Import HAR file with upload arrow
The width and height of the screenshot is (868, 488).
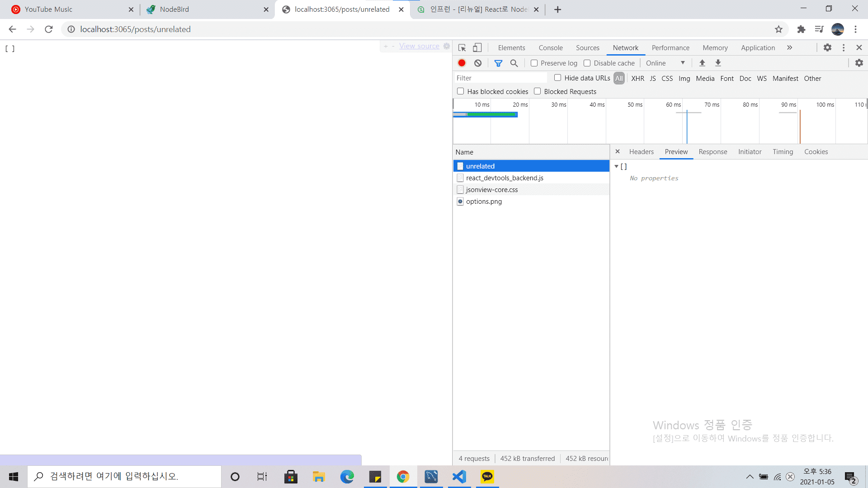coord(702,63)
